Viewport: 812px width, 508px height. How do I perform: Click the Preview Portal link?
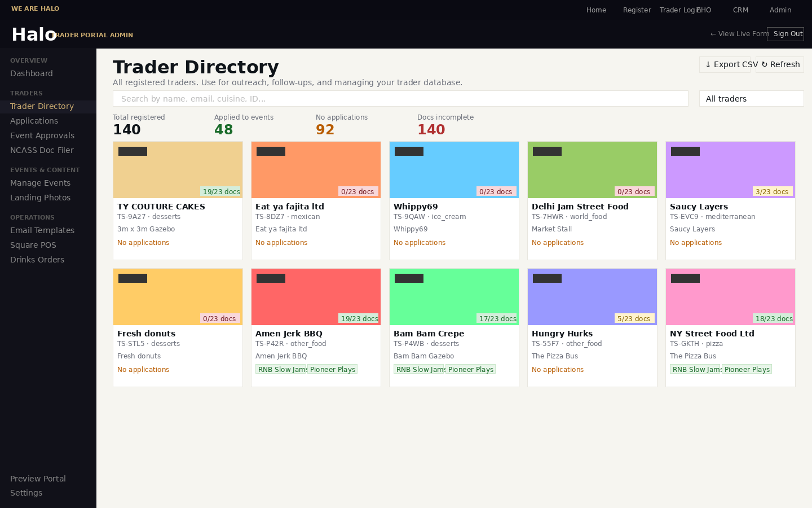point(38,479)
